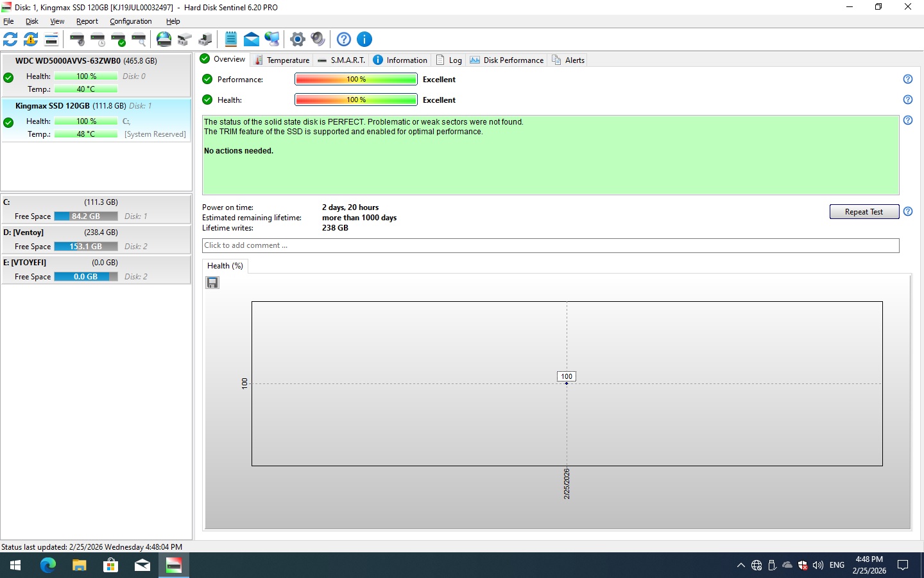Click the Hard Disk Sentinel taskbar icon

174,565
